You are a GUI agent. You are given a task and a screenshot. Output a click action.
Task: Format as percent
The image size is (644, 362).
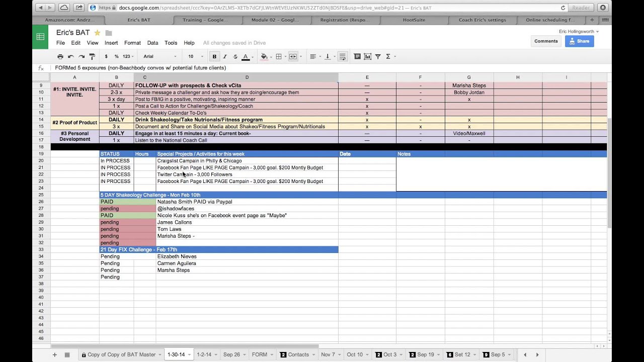(116, 57)
